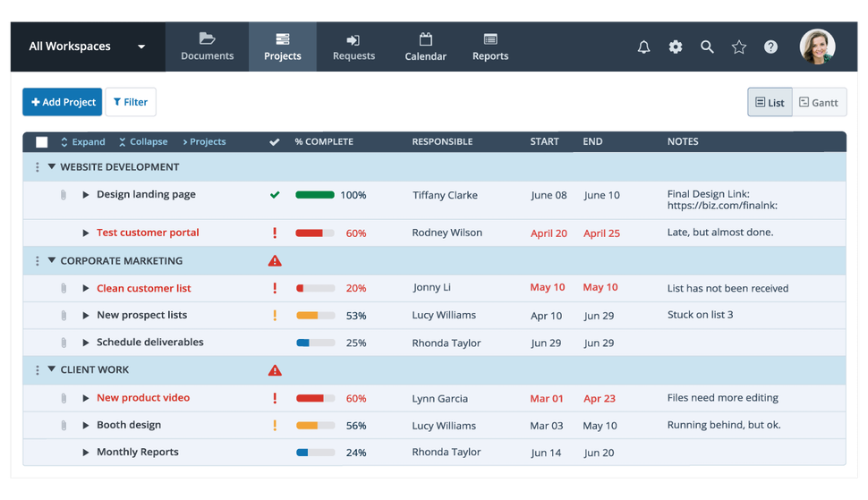Click paperclip icon on Design landing page
868x500 pixels.
(x=64, y=195)
